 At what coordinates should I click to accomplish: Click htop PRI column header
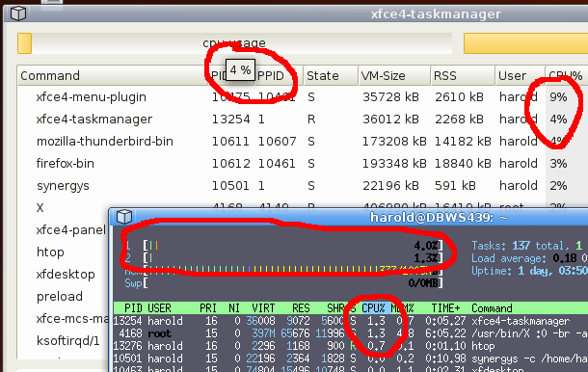click(x=208, y=308)
